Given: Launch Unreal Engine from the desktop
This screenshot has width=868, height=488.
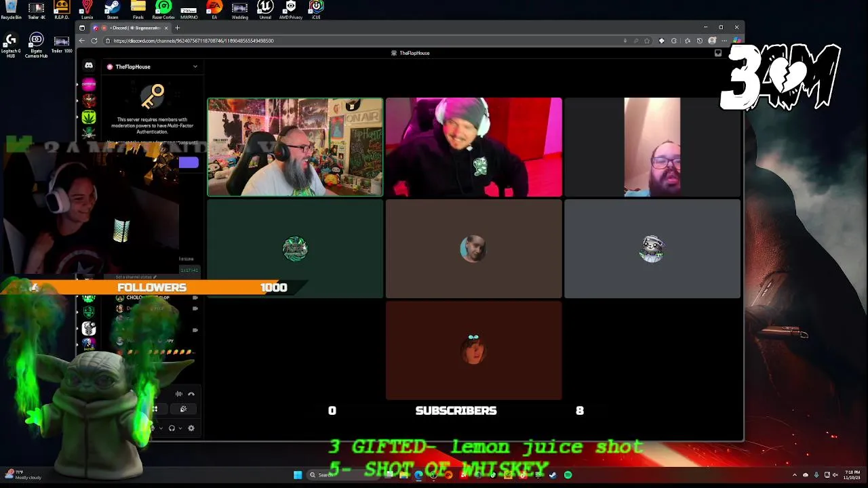Looking at the screenshot, I should 265,9.
